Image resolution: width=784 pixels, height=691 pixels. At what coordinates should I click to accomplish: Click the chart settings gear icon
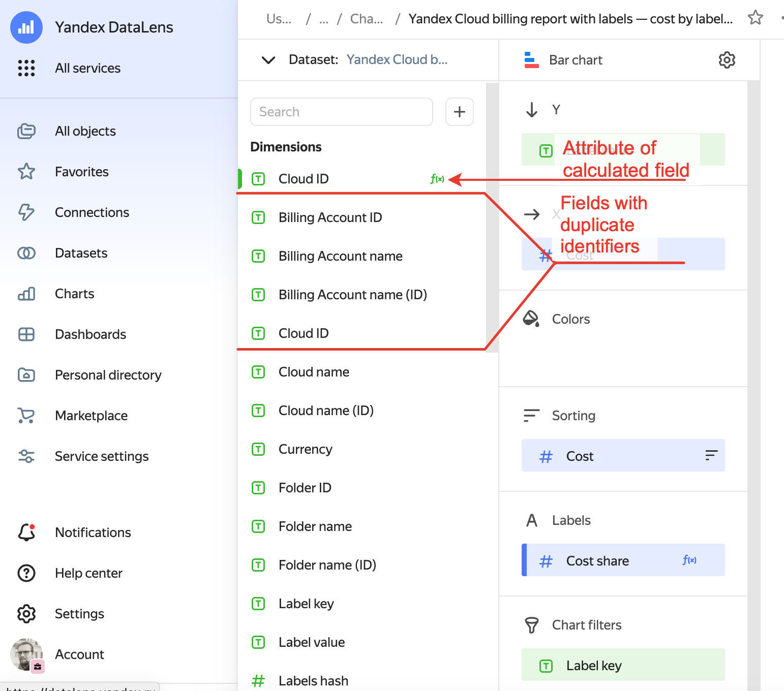click(727, 60)
